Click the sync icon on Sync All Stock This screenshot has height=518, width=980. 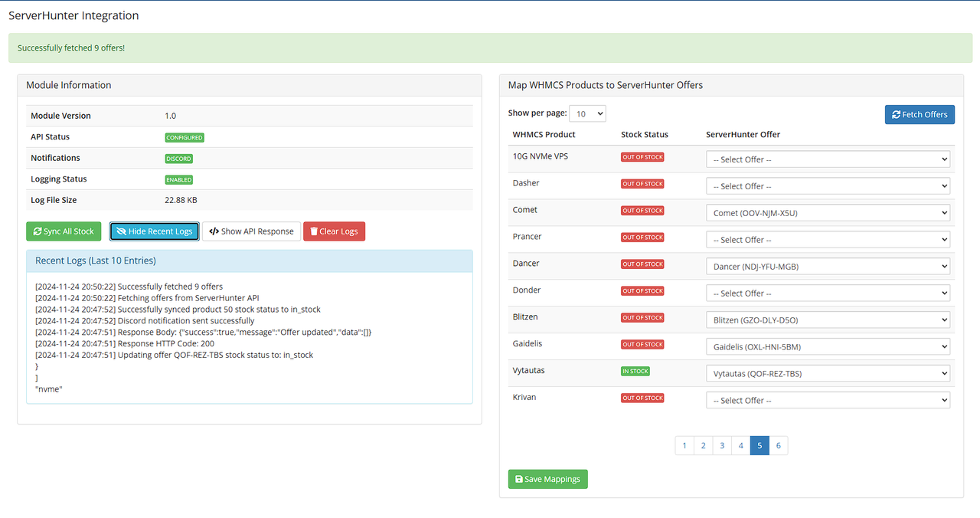(38, 231)
